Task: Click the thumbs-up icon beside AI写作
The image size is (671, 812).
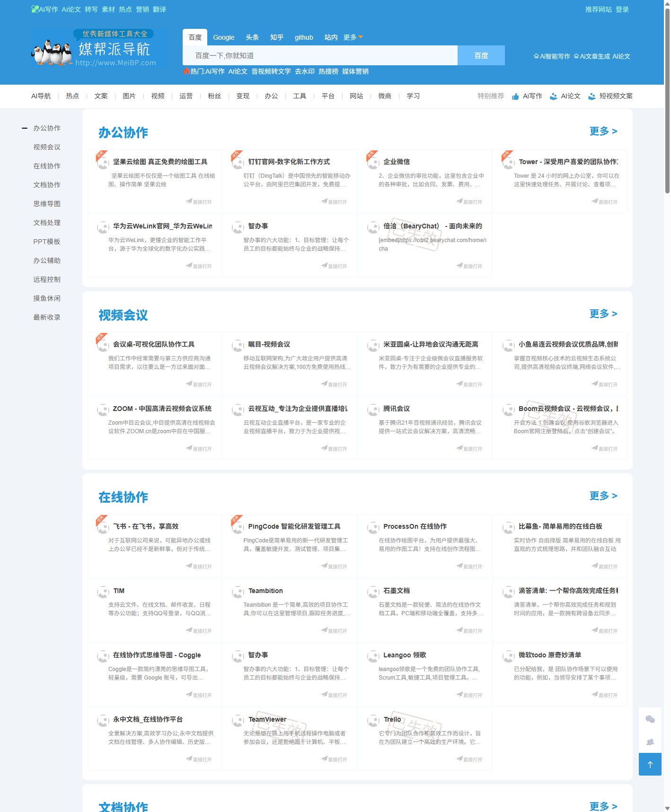Action: pyautogui.click(x=515, y=96)
